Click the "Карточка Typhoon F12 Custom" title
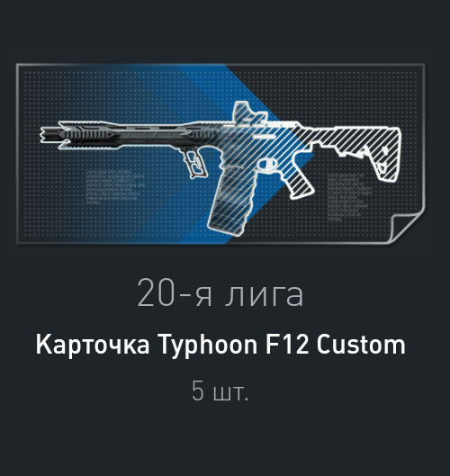The image size is (450, 476). (x=220, y=346)
